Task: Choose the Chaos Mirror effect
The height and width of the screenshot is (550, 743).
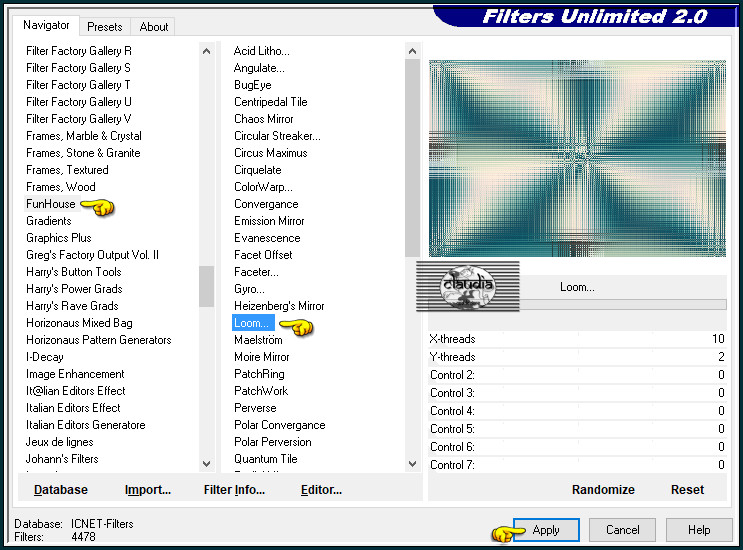Action: click(x=263, y=119)
